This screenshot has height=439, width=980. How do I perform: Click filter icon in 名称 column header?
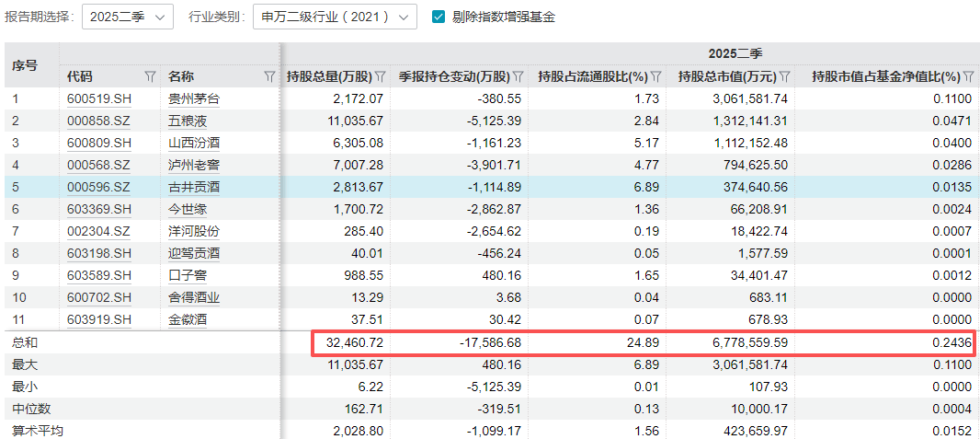click(x=269, y=76)
